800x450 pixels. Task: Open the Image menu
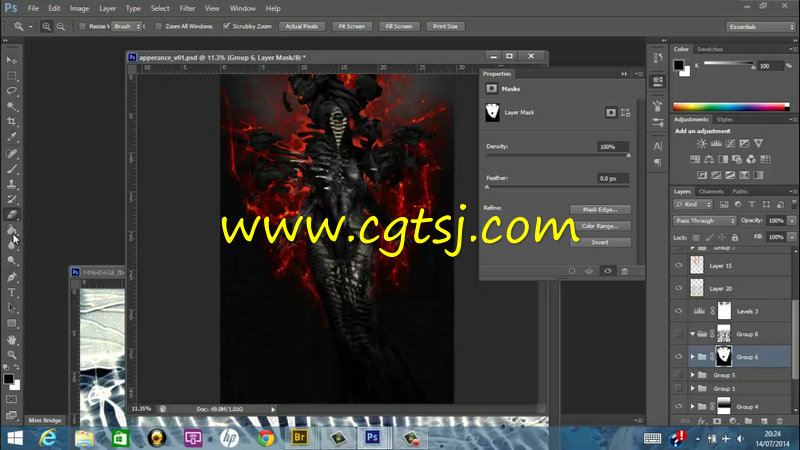coord(79,8)
